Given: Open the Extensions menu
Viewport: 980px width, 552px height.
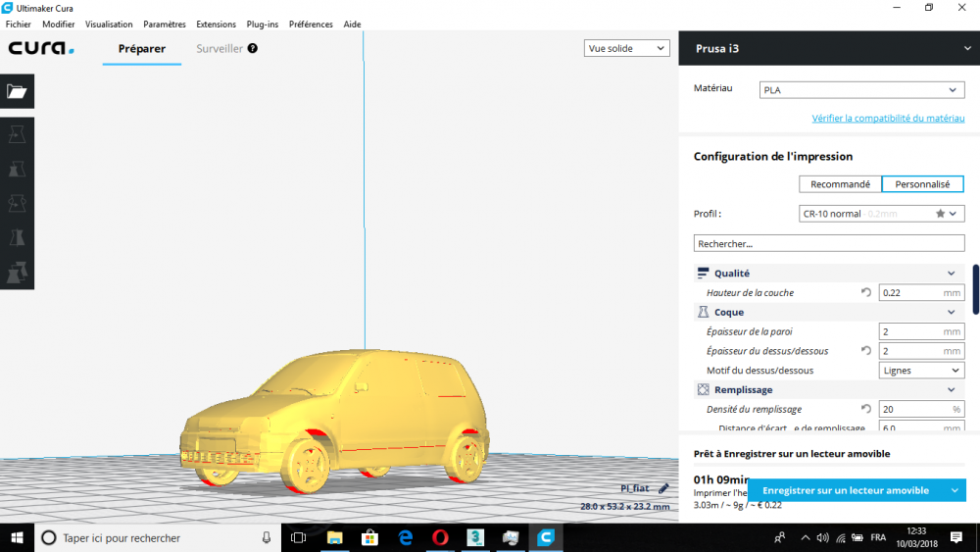Looking at the screenshot, I should [x=216, y=24].
